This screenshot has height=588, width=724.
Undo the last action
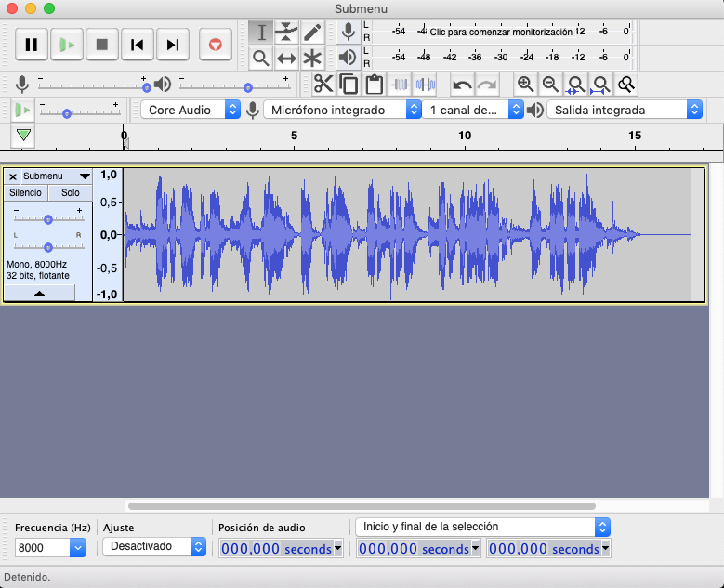pyautogui.click(x=462, y=85)
